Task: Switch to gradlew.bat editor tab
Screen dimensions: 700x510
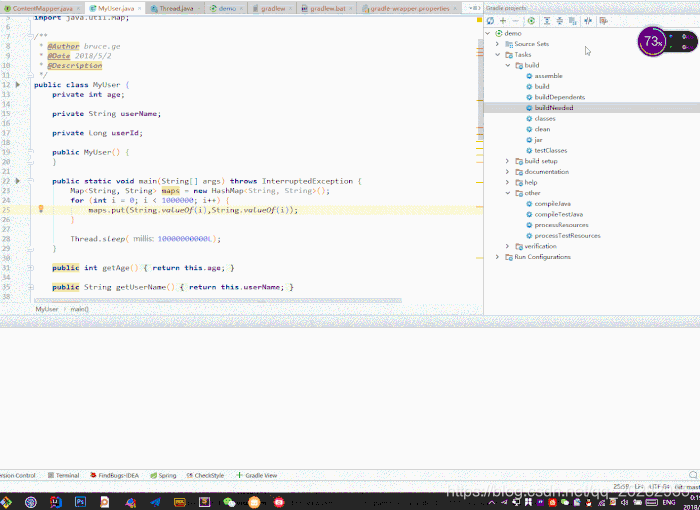Action: 324,8
